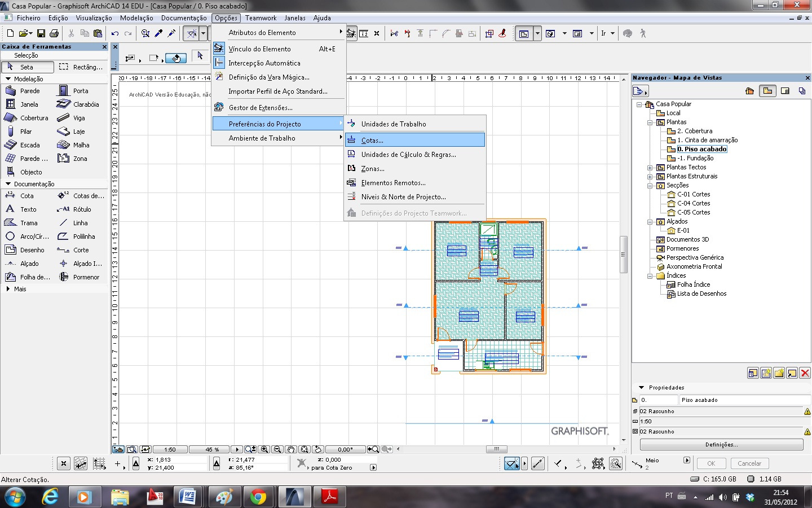Open the 2. Cobertura view
812x508 pixels.
click(694, 131)
